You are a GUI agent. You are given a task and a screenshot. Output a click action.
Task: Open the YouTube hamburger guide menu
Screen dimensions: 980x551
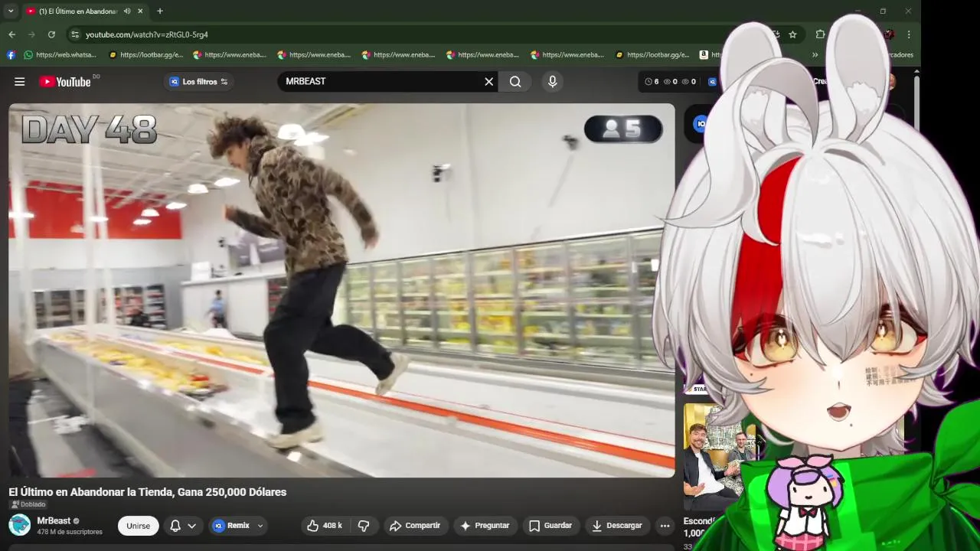(20, 82)
